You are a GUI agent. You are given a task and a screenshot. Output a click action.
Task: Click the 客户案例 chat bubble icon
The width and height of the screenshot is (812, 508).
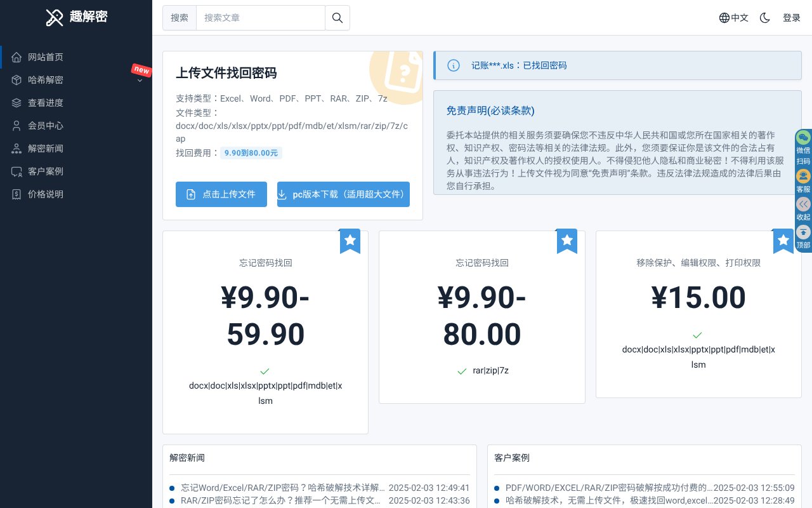18,171
